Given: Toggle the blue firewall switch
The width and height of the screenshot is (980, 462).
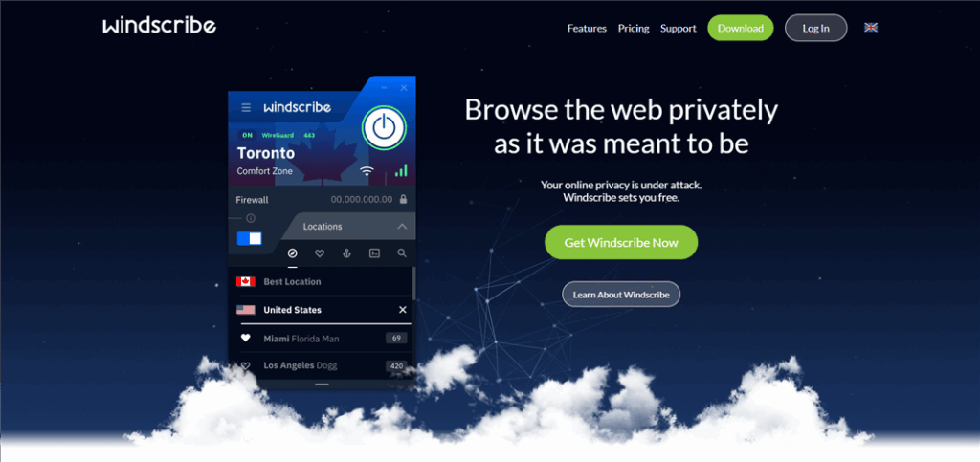Looking at the screenshot, I should click(x=250, y=238).
